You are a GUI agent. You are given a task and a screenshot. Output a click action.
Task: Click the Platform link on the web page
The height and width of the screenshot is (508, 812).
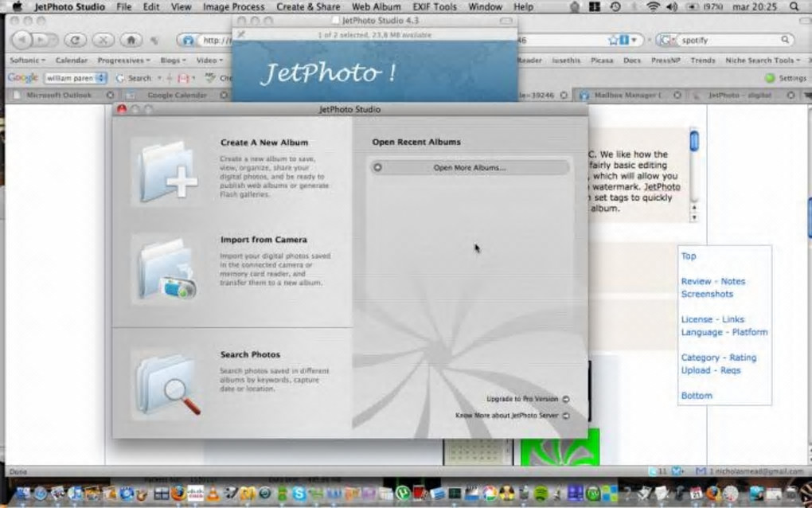(749, 333)
